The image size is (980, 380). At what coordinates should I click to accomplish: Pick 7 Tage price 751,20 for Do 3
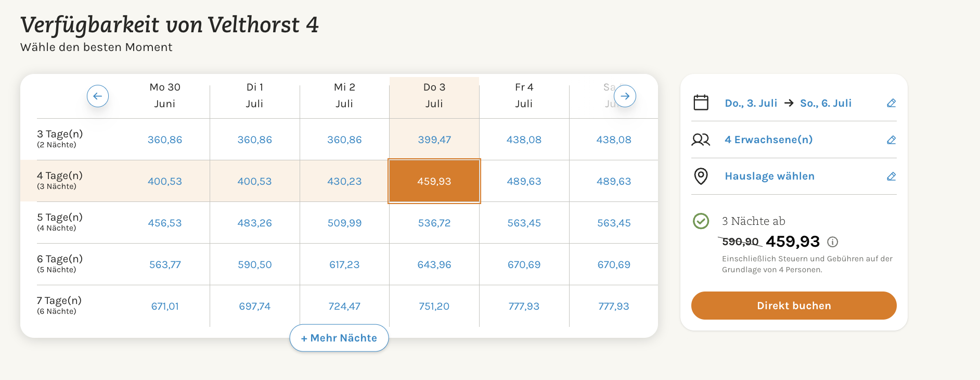[434, 306]
